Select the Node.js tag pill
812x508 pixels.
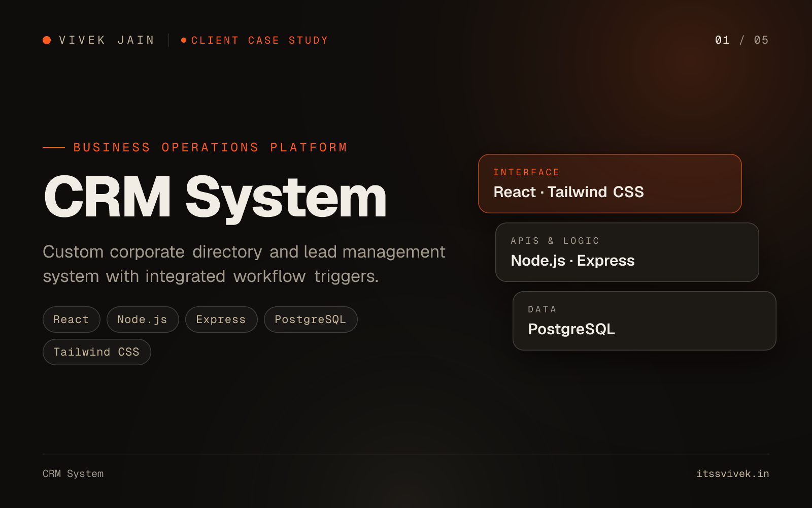143,320
